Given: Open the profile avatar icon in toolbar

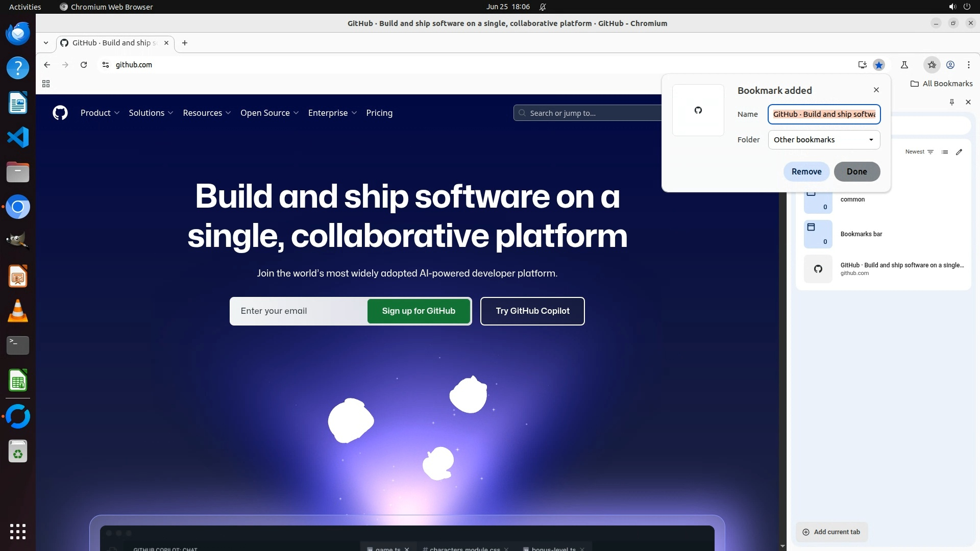Looking at the screenshot, I should coord(950,65).
